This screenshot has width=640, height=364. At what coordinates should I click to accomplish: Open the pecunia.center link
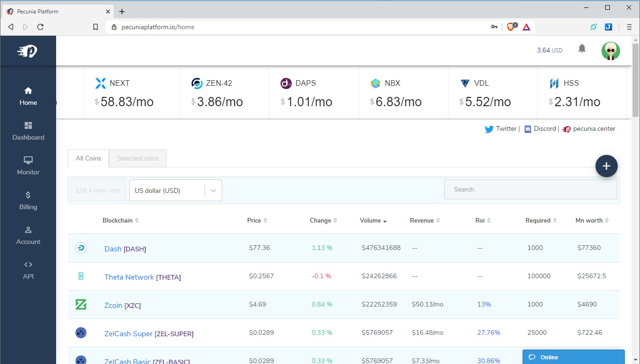[589, 129]
